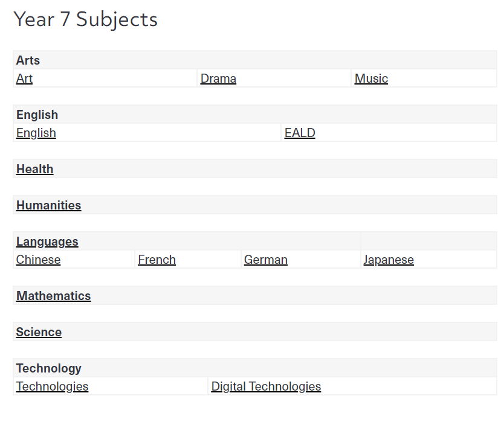Click the bold Arts section heading

click(28, 60)
